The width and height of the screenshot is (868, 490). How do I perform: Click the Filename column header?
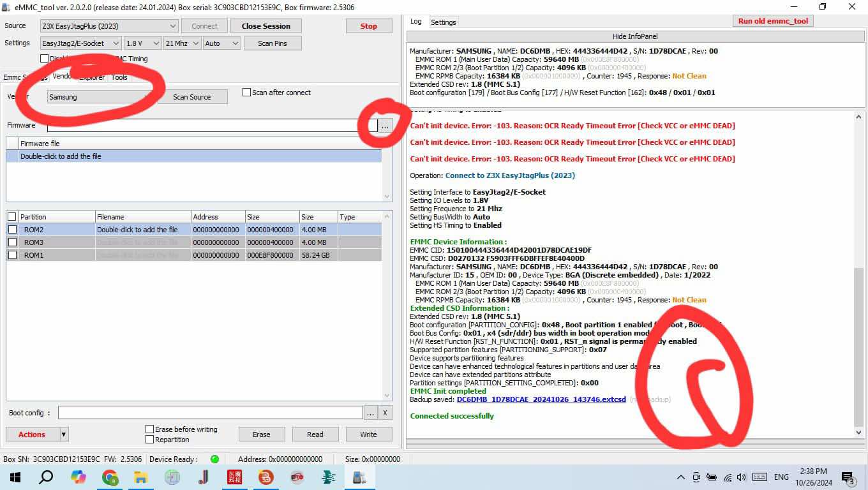143,217
